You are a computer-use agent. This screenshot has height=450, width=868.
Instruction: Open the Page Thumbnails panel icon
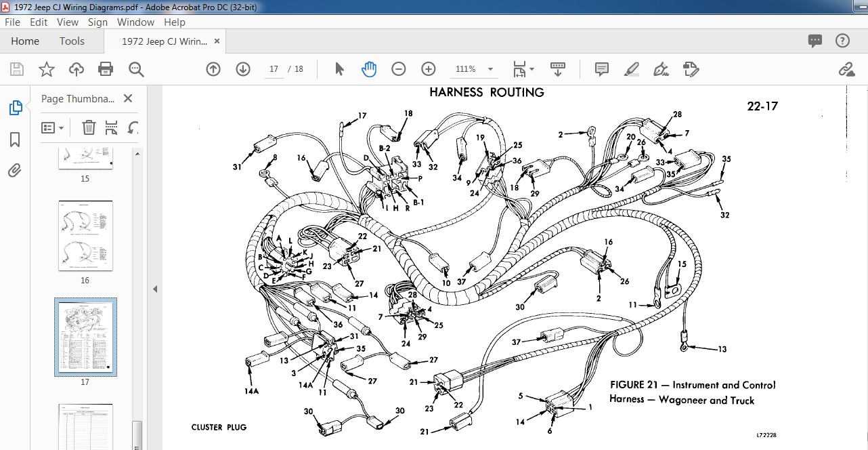(x=15, y=108)
